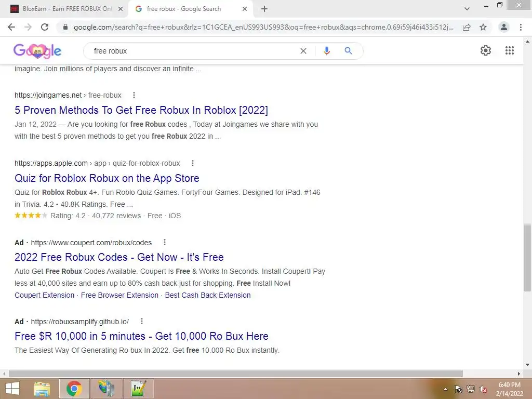Open Google quick settings gear
This screenshot has height=399, width=532.
click(486, 50)
